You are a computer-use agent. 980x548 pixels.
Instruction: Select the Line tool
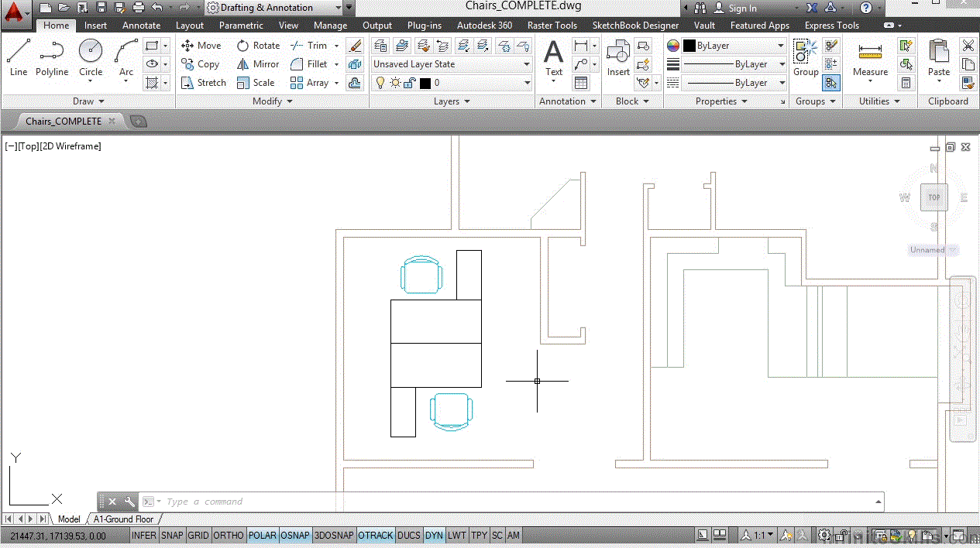coord(19,58)
